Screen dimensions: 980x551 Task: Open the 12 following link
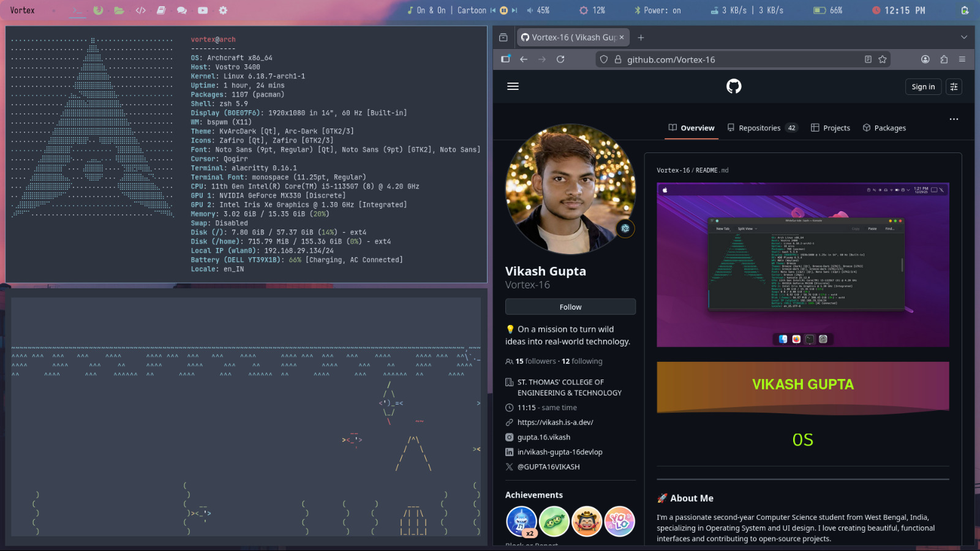(582, 361)
